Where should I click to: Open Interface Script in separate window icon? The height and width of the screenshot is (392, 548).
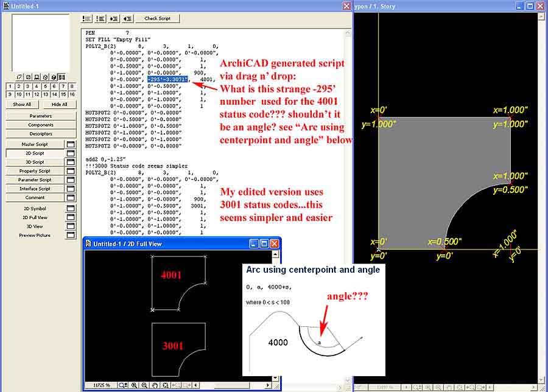point(71,188)
